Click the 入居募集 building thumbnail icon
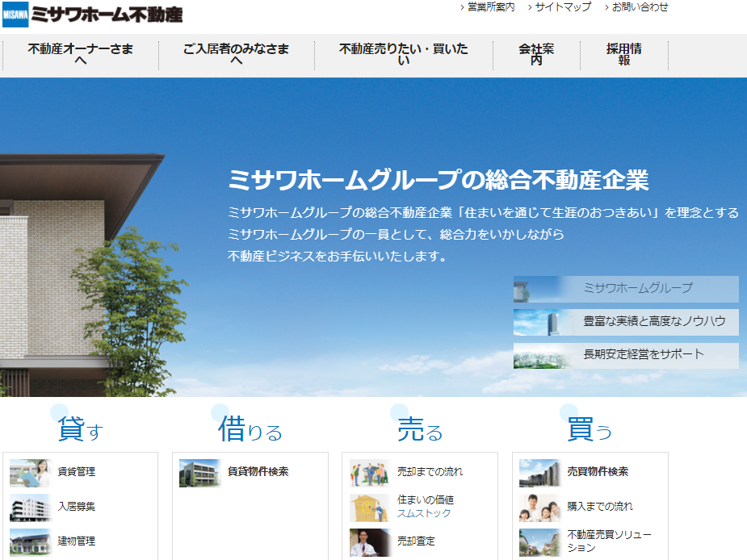 click(x=31, y=508)
